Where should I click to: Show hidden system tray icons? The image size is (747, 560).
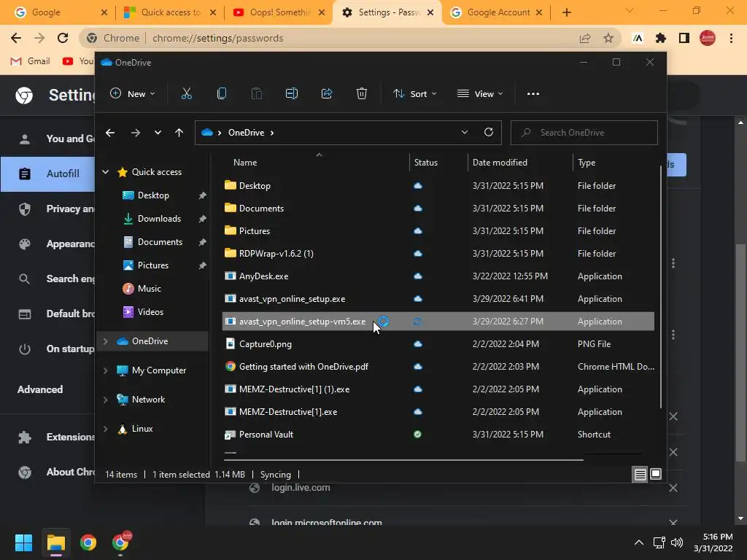point(639,542)
